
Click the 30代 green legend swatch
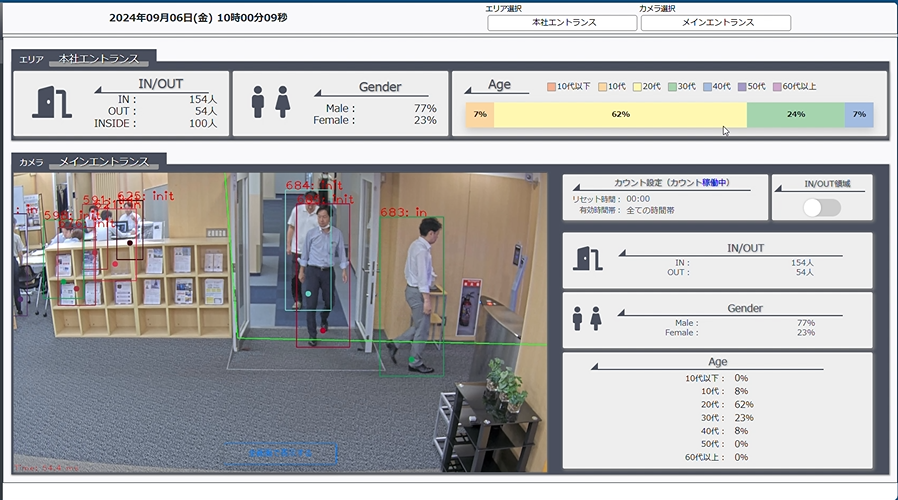(674, 87)
